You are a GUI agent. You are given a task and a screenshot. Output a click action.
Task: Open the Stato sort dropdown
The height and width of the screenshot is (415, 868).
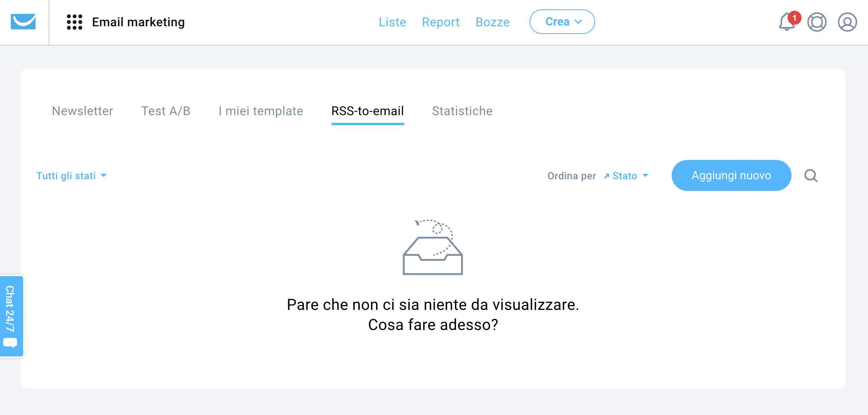(x=626, y=176)
